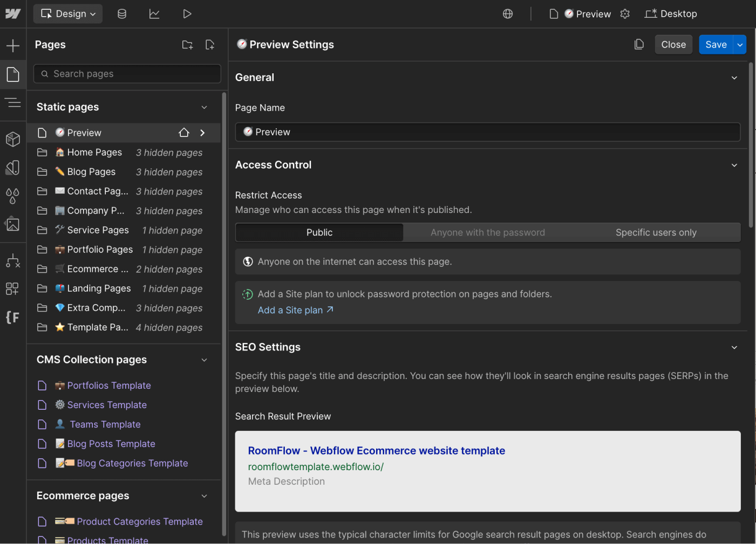
Task: Collapse the SEO Settings section
Action: click(x=734, y=347)
